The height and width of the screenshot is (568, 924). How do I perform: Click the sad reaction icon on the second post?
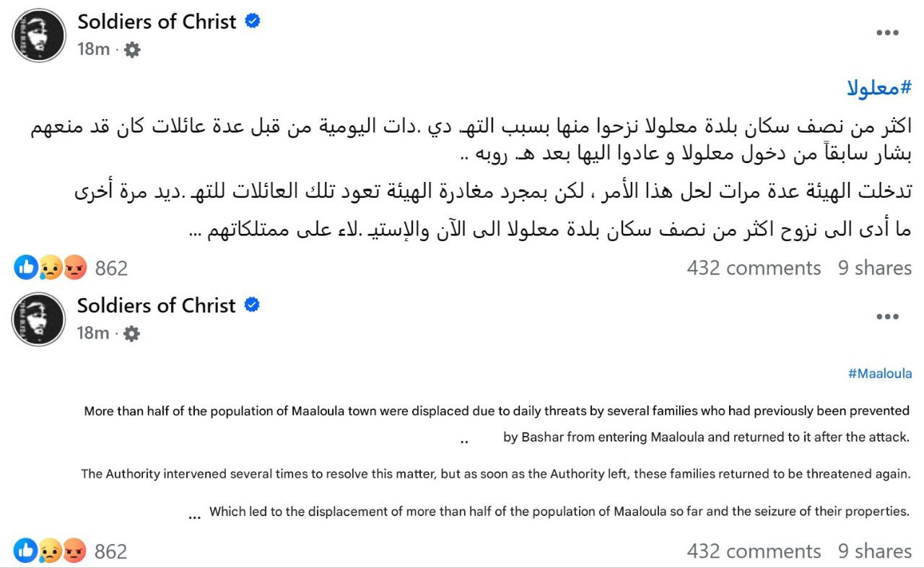tap(51, 551)
